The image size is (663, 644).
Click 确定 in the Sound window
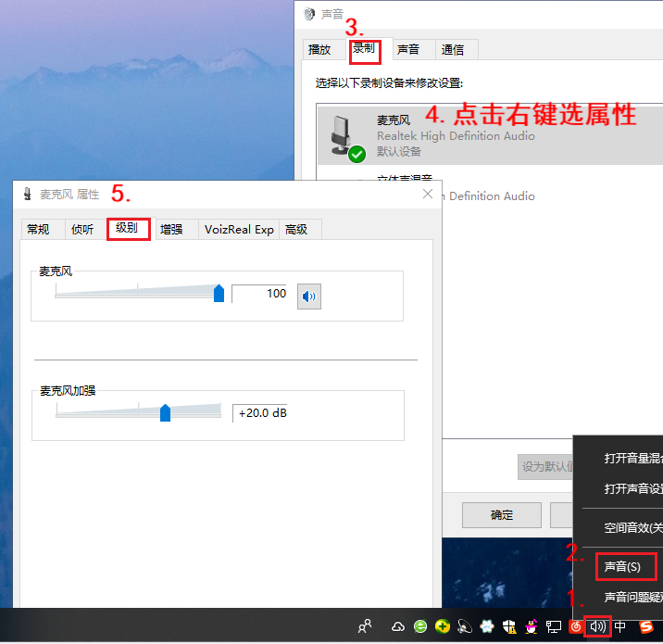point(502,515)
